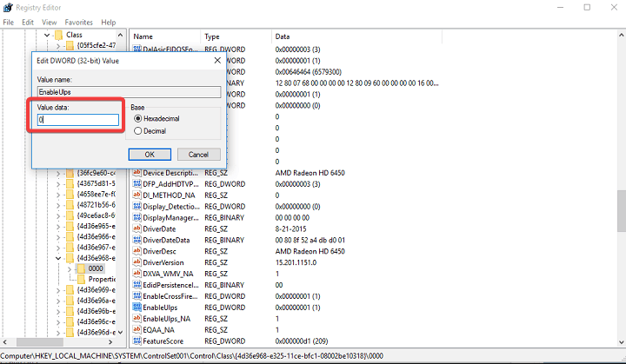Click into the Value data field
Image resolution: width=626 pixels, height=364 pixels.
pyautogui.click(x=78, y=120)
